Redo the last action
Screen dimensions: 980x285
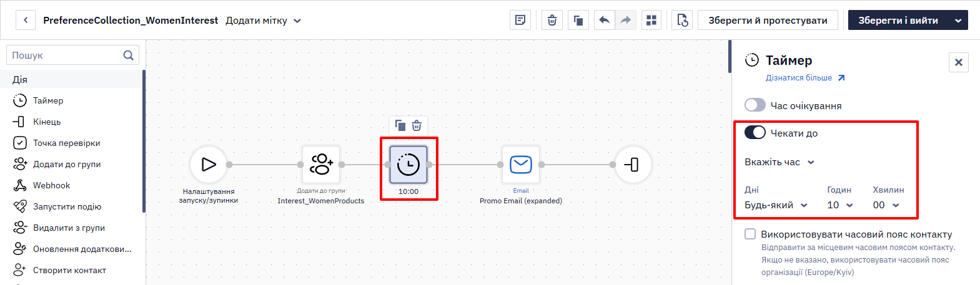click(x=625, y=20)
